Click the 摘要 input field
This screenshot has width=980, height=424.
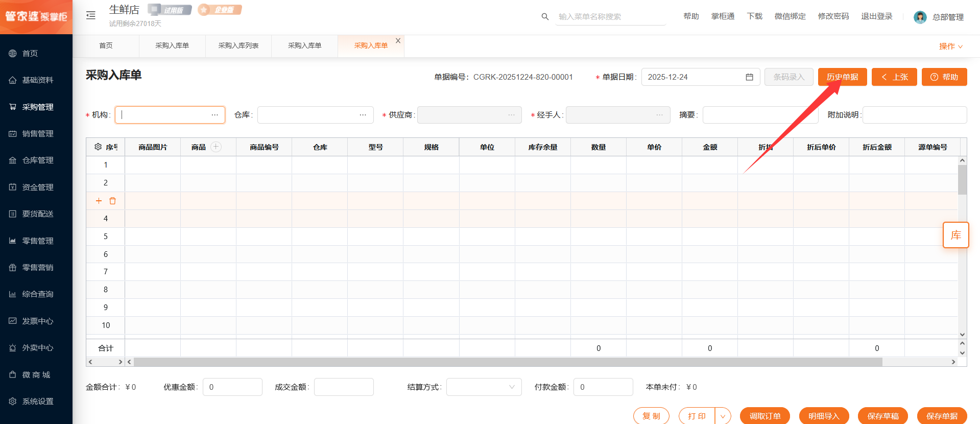(x=760, y=115)
